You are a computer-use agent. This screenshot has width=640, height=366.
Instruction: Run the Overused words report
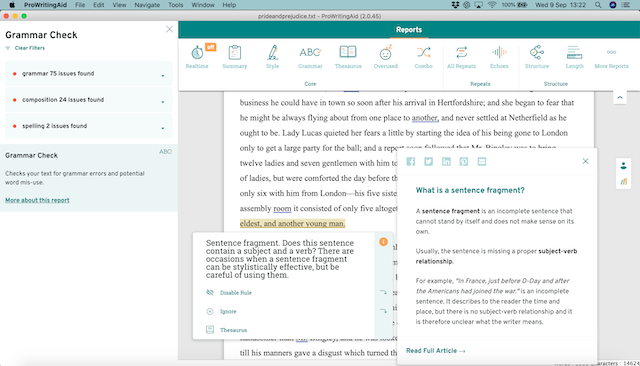click(x=386, y=57)
